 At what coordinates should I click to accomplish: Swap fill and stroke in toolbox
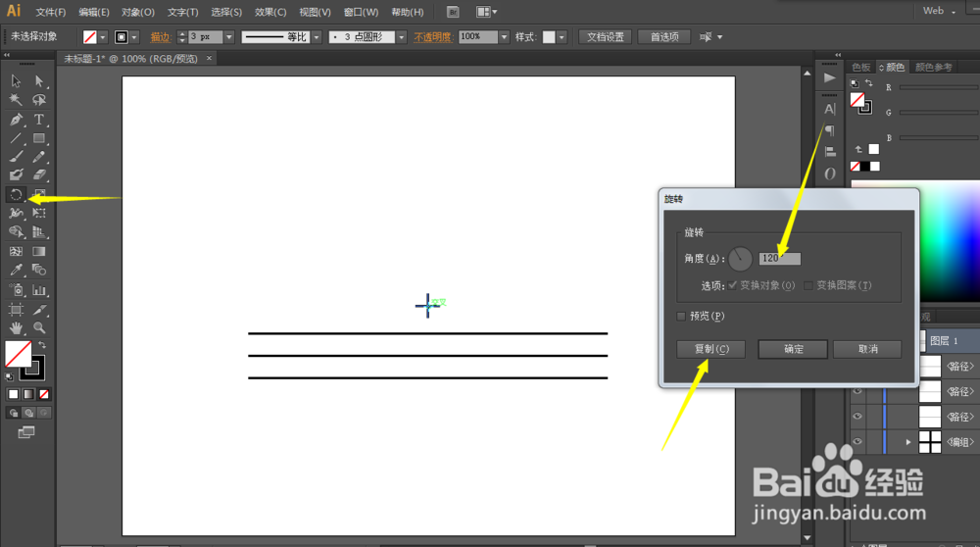point(42,344)
